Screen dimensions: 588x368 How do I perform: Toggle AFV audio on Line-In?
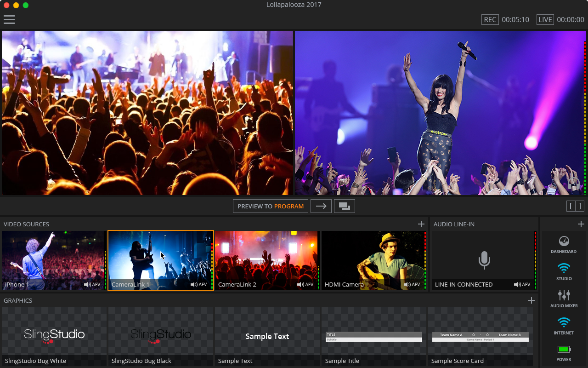point(522,285)
